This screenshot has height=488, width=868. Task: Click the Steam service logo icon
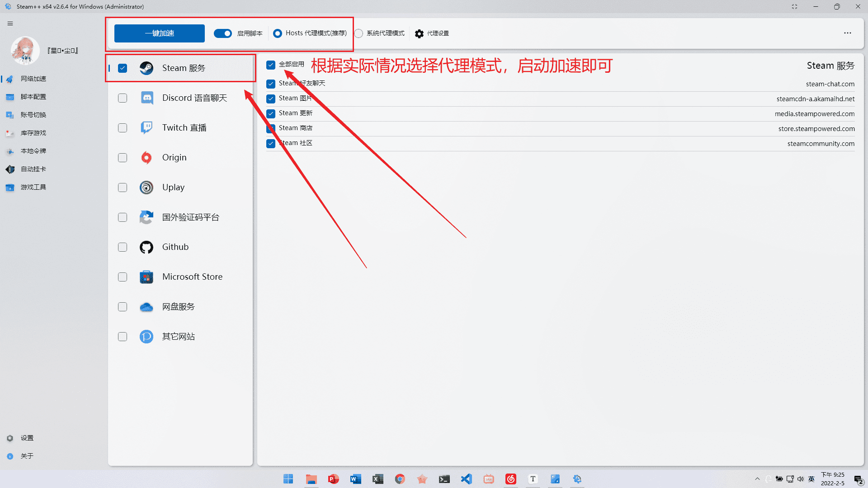pos(146,68)
